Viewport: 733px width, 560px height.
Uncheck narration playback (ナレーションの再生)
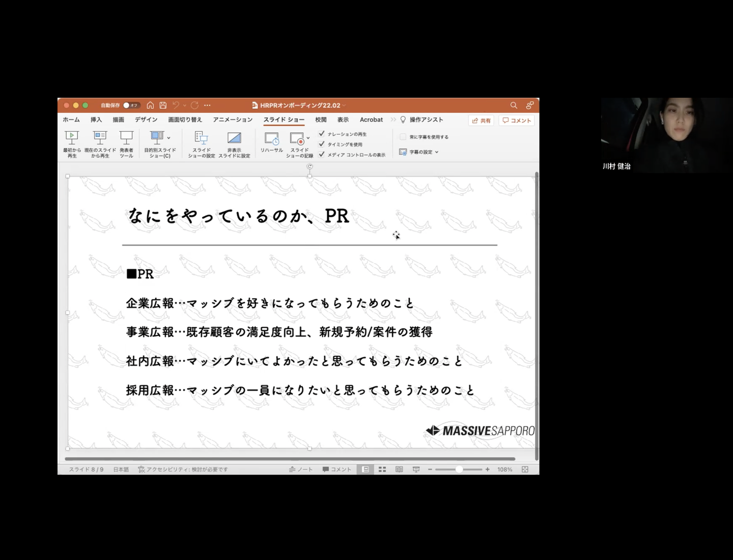pyautogui.click(x=322, y=134)
